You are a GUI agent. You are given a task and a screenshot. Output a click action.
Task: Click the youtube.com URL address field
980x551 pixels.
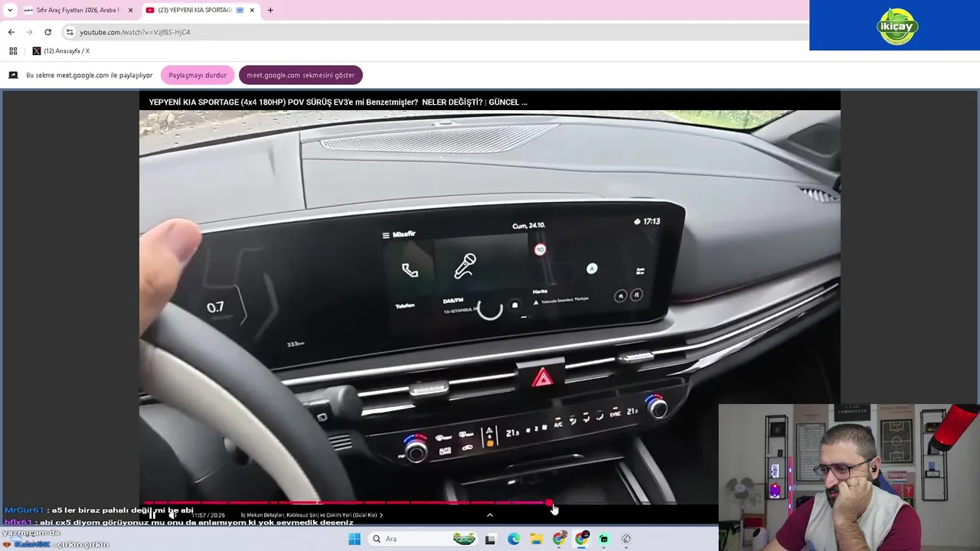coord(436,32)
